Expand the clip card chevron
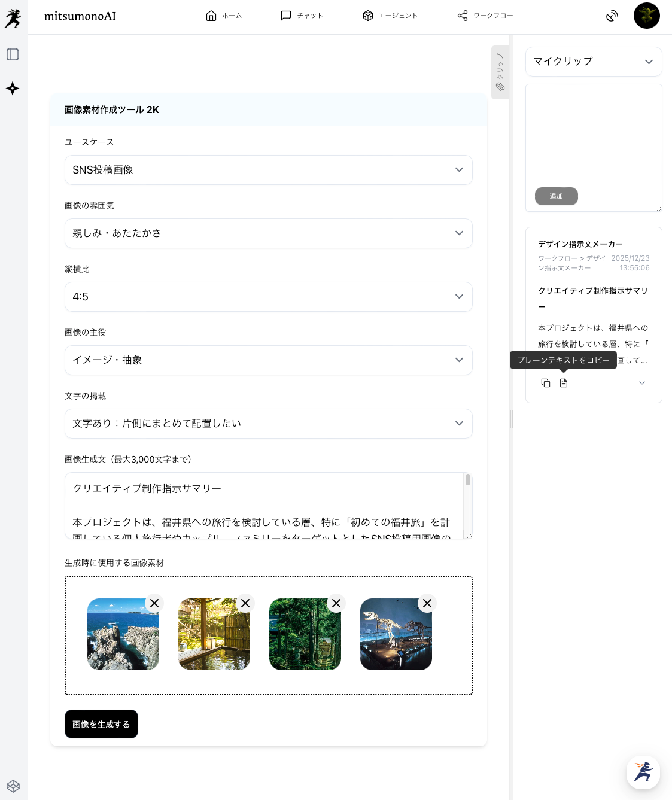672x800 pixels. [x=642, y=383]
